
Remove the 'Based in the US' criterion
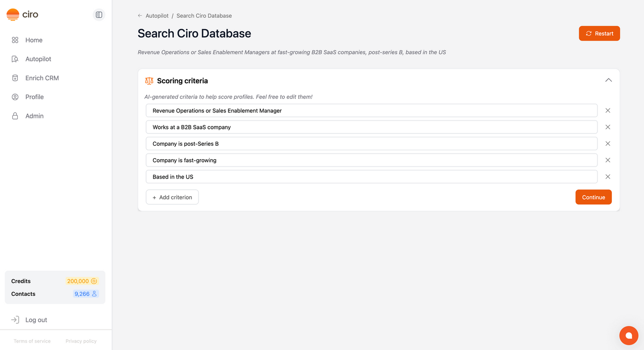click(607, 176)
